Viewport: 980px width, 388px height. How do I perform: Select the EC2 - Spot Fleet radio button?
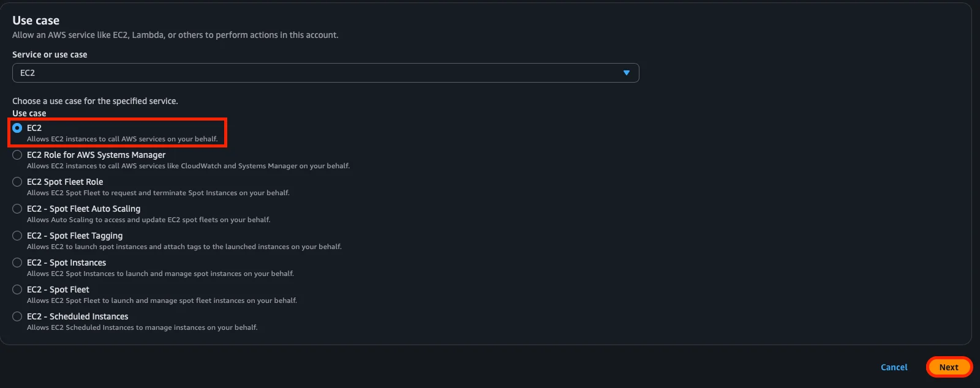tap(17, 289)
